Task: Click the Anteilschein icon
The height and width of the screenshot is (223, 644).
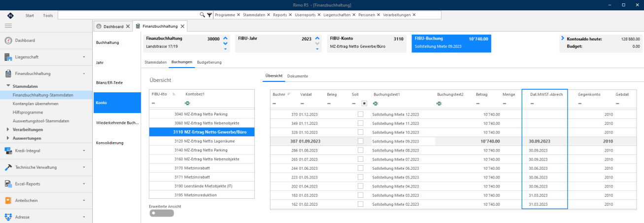Action: pos(8,200)
